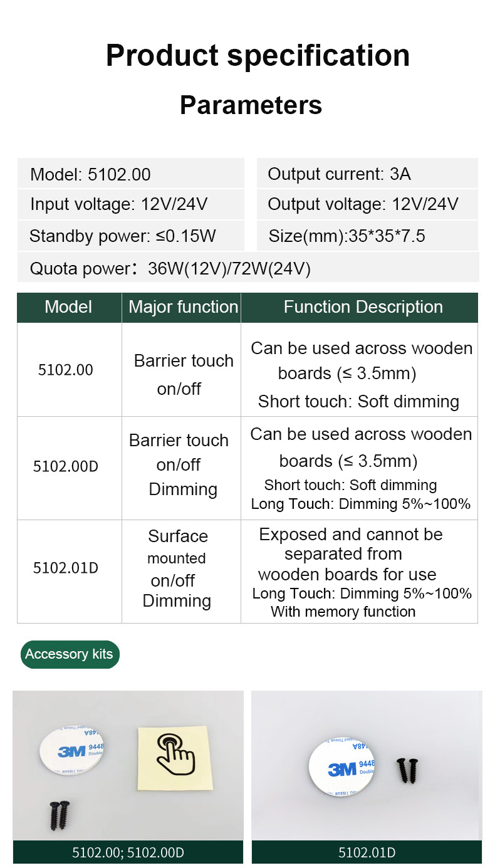The height and width of the screenshot is (868, 495).
Task: Click the Model column header
Action: point(69,307)
